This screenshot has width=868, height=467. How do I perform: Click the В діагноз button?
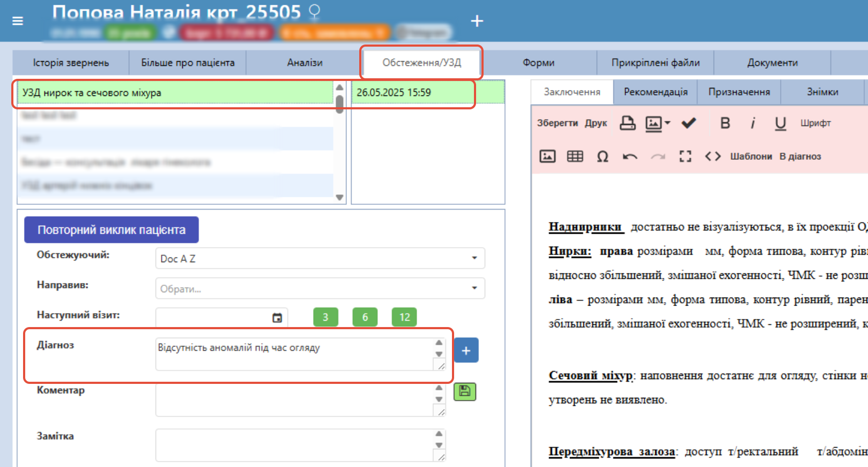[x=800, y=157]
